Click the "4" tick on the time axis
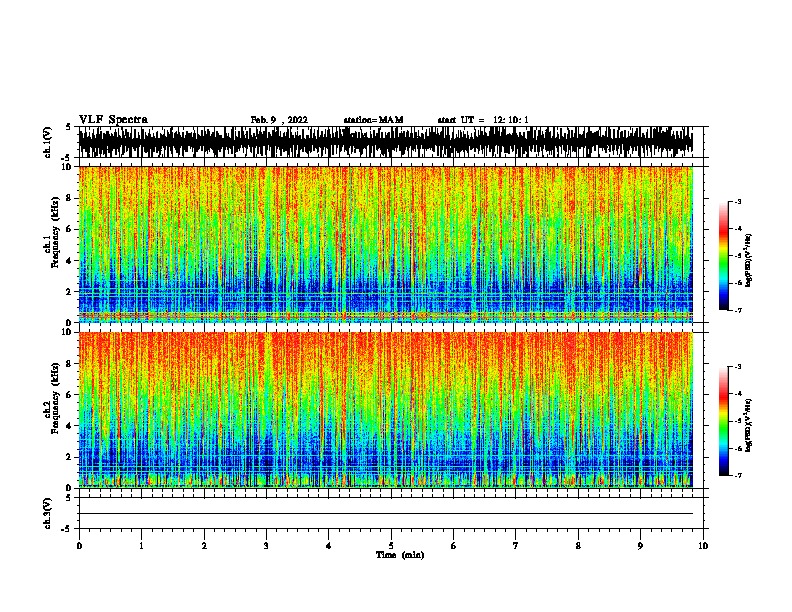The height and width of the screenshot is (612, 792). point(329,546)
